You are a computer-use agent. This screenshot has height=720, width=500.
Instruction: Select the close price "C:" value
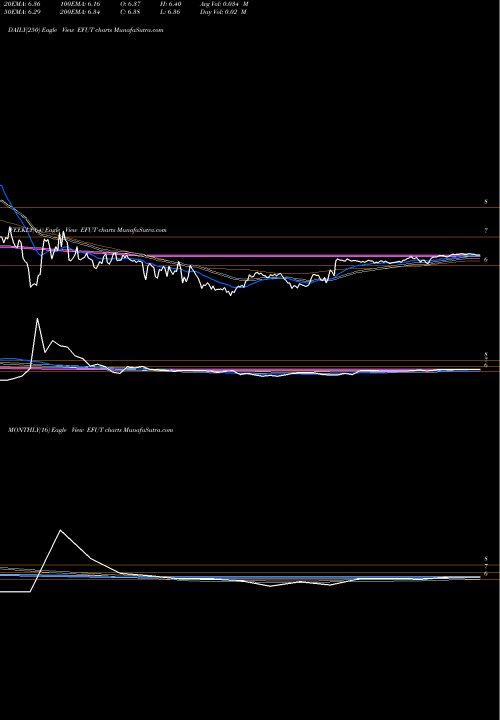[130, 12]
